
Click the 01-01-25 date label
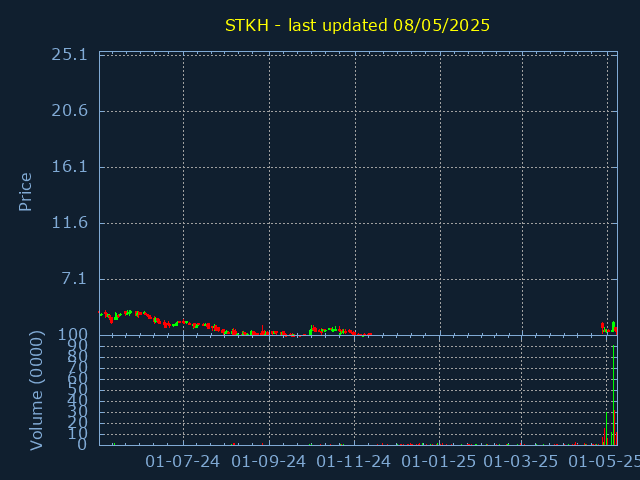pyautogui.click(x=438, y=462)
